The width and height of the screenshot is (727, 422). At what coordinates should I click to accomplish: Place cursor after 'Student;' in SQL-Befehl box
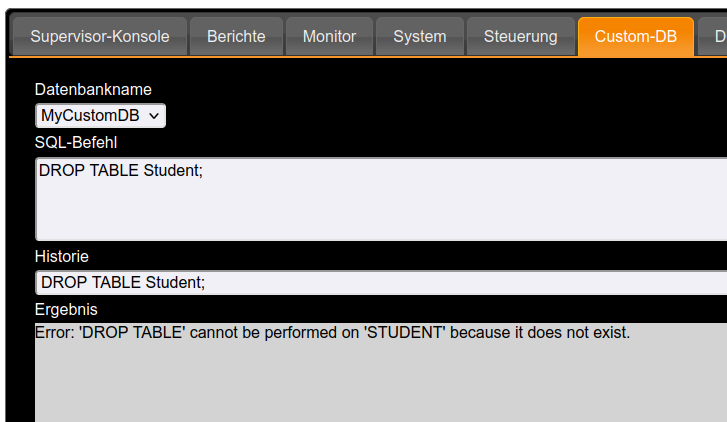(204, 171)
